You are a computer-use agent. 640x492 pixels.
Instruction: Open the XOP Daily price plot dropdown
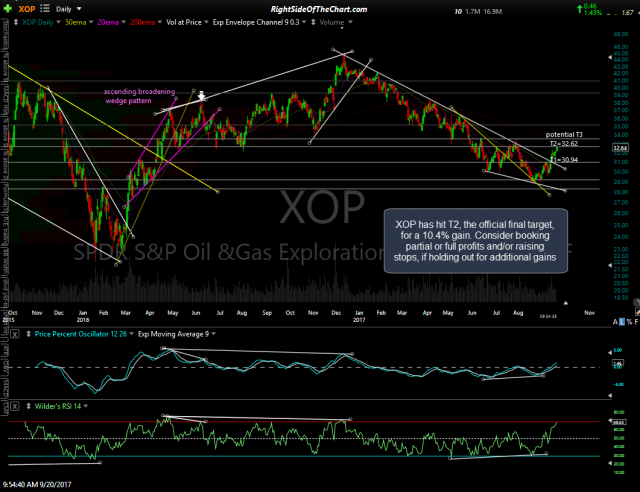58,22
